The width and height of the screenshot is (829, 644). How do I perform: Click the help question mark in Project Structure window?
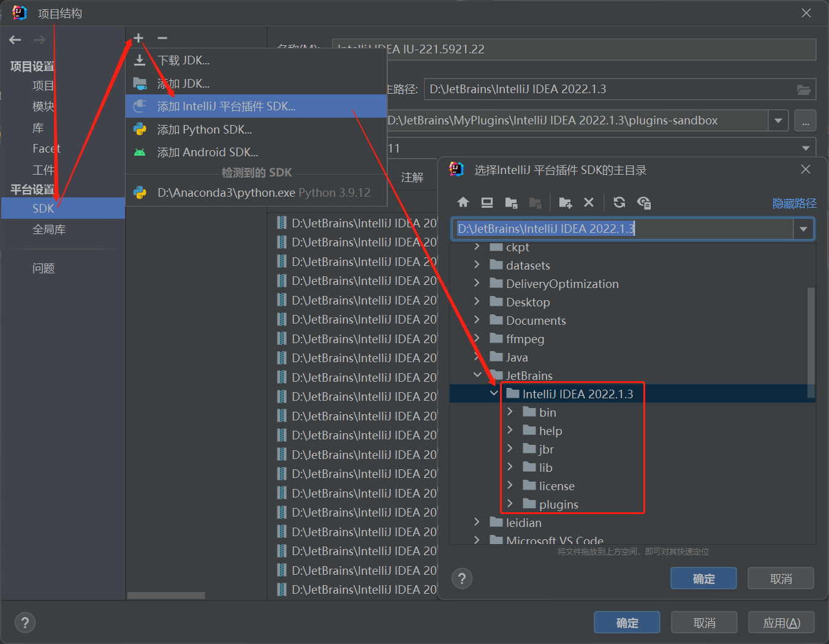[25, 623]
